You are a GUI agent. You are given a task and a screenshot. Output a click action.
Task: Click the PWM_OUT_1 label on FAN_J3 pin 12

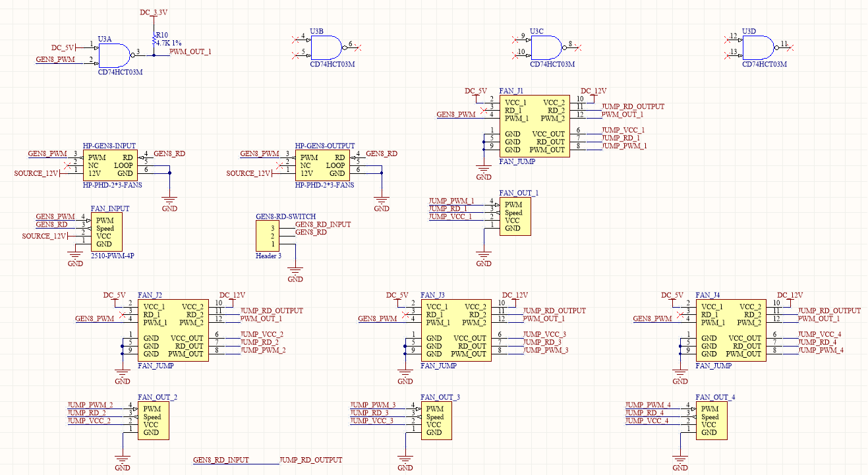coord(544,319)
